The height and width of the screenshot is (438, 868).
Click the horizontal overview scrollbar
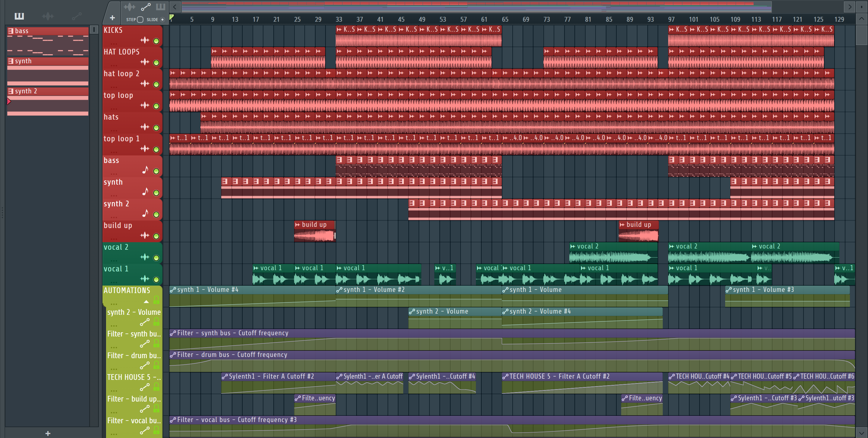click(476, 6)
